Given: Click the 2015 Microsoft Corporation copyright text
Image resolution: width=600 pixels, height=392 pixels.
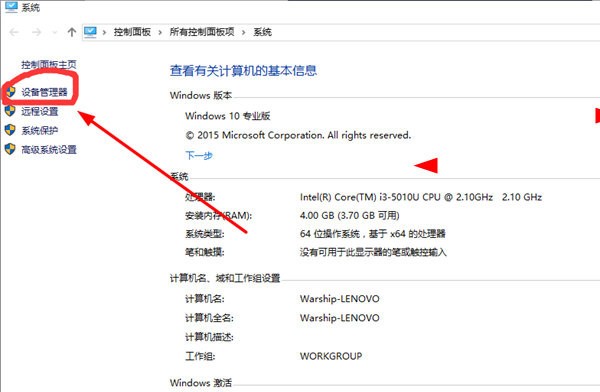Looking at the screenshot, I should (x=298, y=135).
